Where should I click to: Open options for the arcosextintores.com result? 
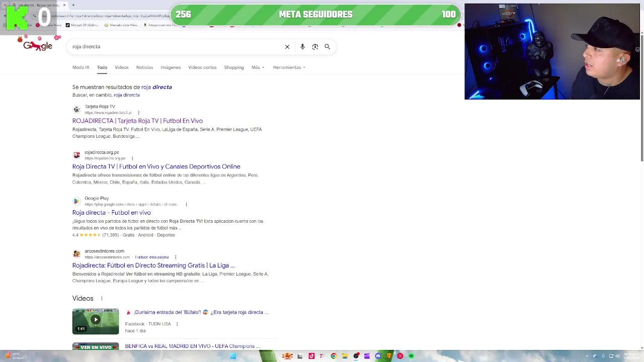click(176, 257)
